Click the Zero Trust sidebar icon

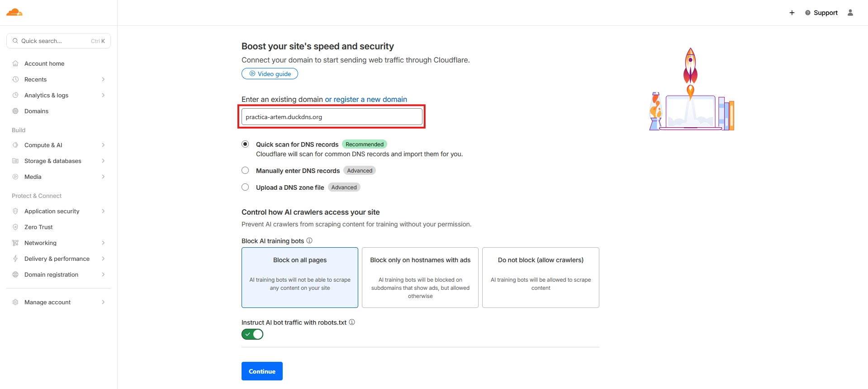[x=15, y=227]
